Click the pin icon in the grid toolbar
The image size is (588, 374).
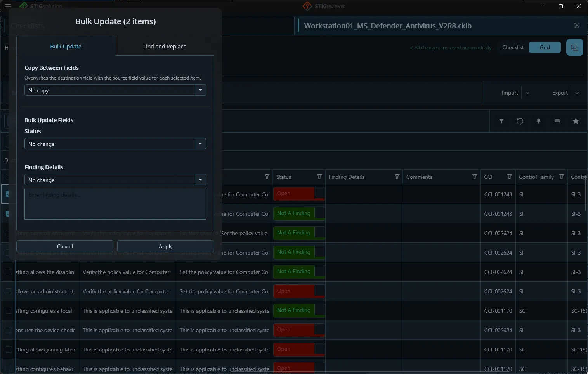pyautogui.click(x=538, y=121)
